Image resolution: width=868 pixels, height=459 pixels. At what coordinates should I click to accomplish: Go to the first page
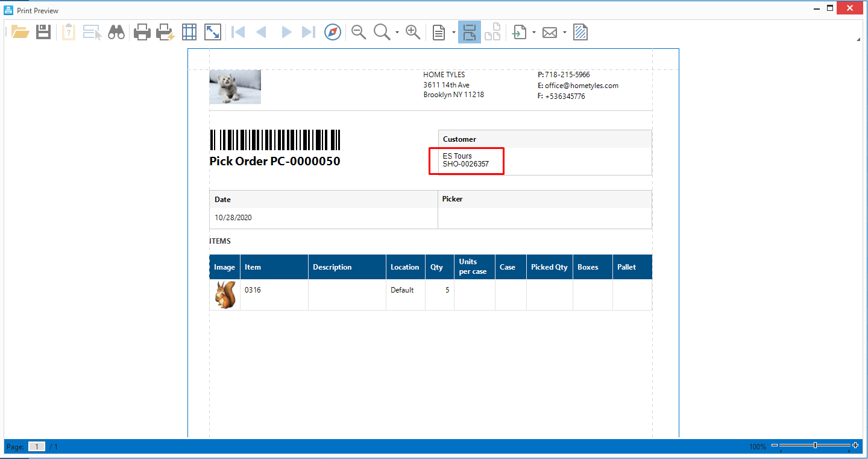(x=238, y=32)
